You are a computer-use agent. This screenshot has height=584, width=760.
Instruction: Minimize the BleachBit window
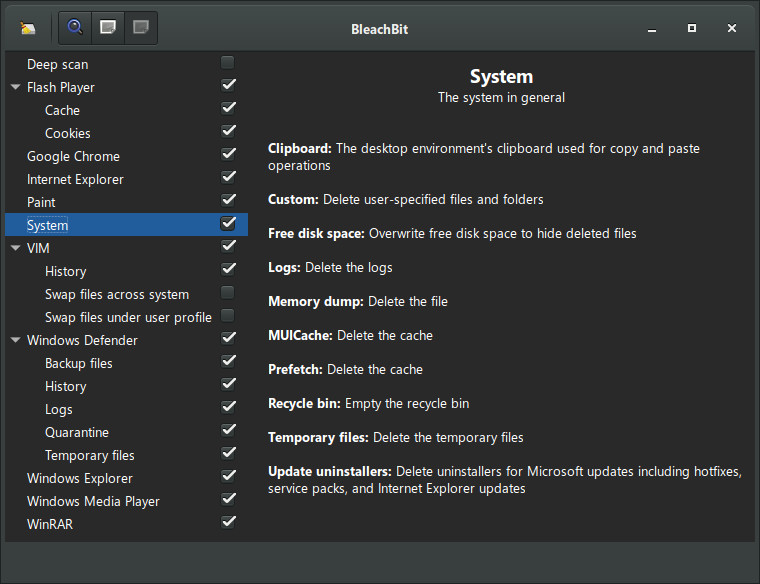pyautogui.click(x=652, y=29)
